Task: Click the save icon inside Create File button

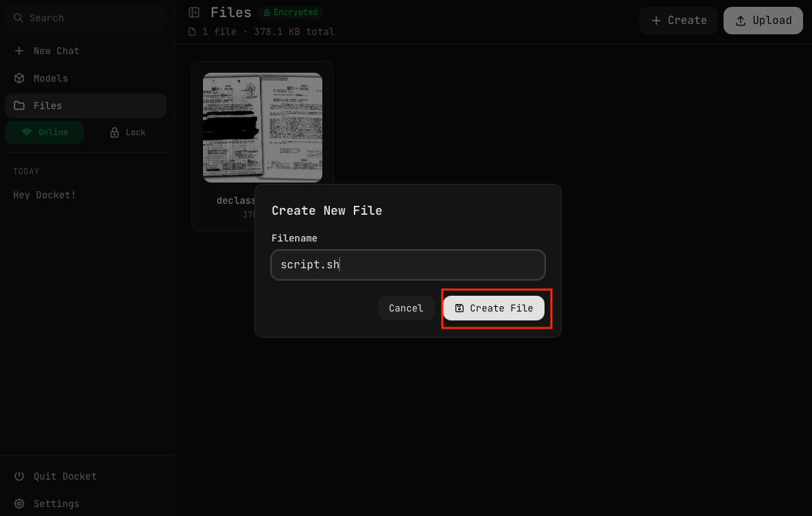Action: pyautogui.click(x=460, y=308)
